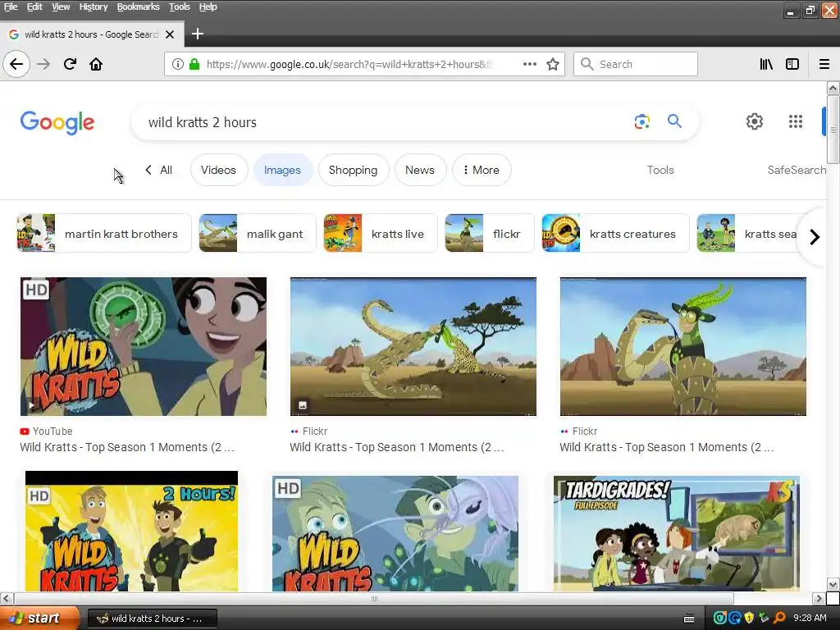The image size is (840, 630).
Task: Open the Edit menu
Action: (34, 7)
